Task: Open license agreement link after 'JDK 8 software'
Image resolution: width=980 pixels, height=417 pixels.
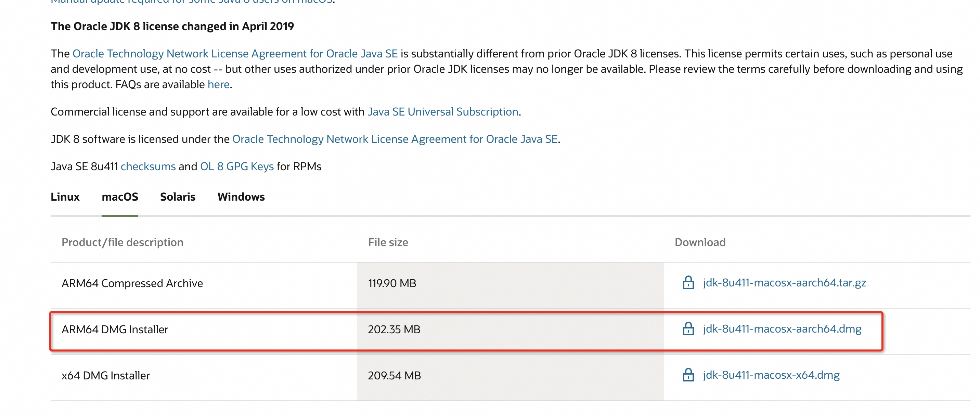Action: pos(395,139)
